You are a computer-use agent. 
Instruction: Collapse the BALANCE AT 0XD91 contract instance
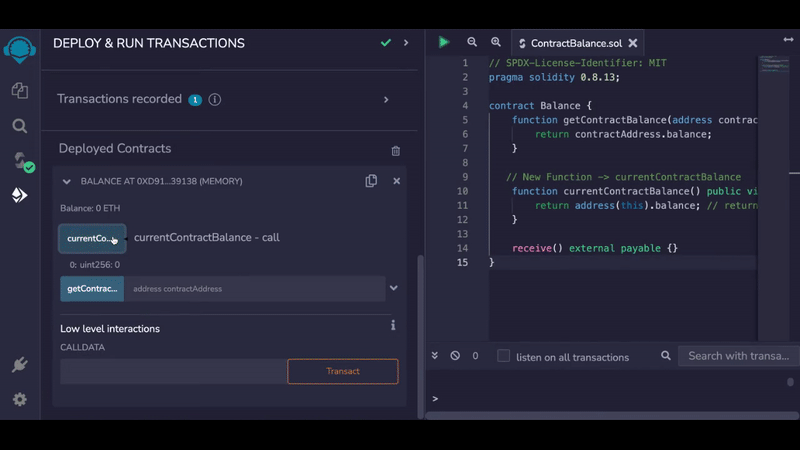point(67,182)
